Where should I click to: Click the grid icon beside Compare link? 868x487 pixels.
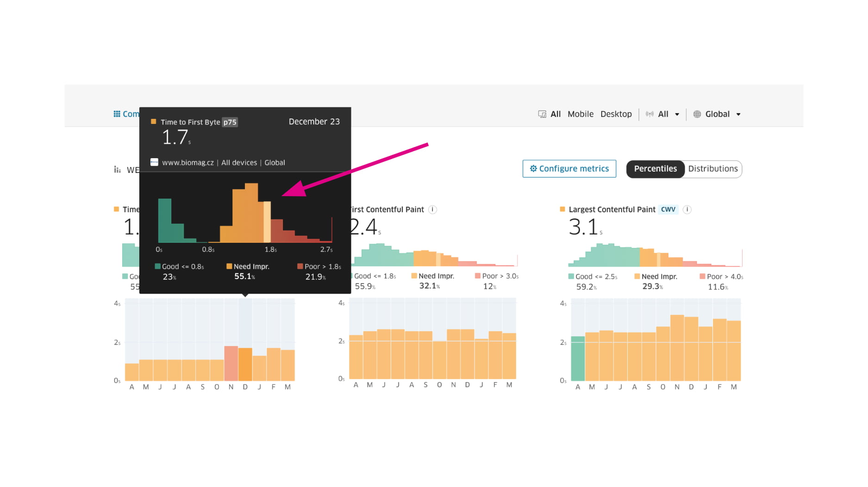click(x=117, y=114)
